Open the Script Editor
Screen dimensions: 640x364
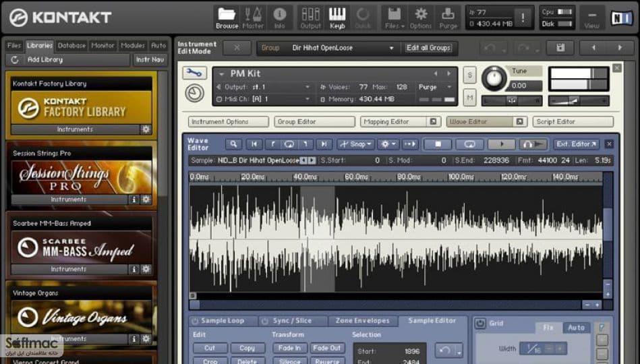coord(573,121)
